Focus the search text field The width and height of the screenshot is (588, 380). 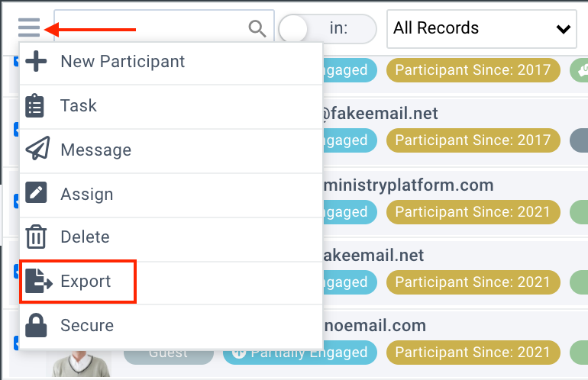[x=149, y=29]
